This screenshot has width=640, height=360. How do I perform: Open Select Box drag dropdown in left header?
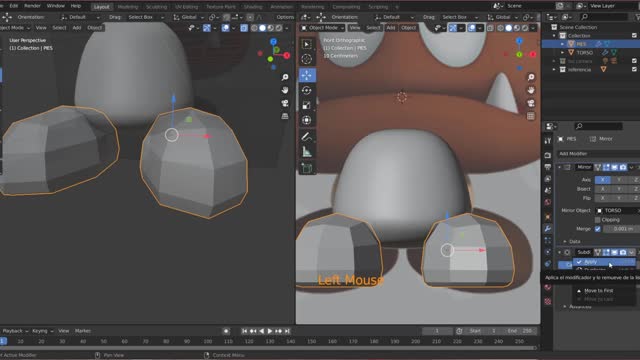pos(145,17)
